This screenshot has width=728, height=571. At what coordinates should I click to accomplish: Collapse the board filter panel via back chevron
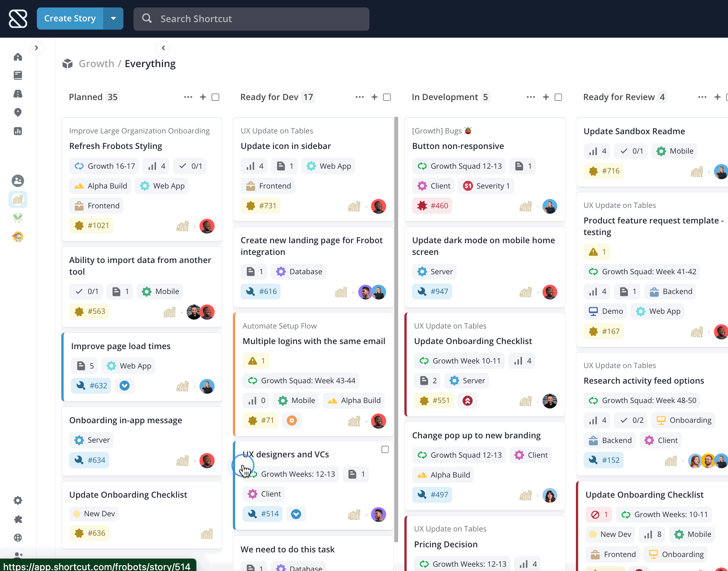coord(163,48)
